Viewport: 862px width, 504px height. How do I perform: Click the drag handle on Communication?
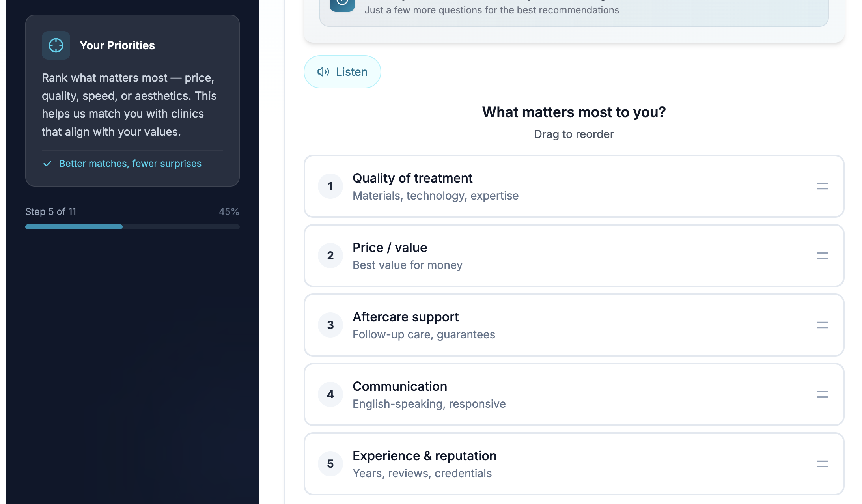tap(823, 394)
